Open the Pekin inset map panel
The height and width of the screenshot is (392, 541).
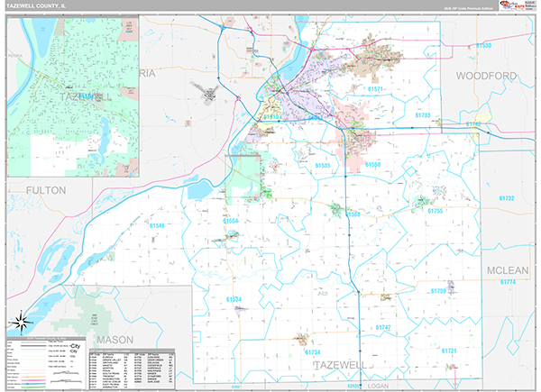73,97
